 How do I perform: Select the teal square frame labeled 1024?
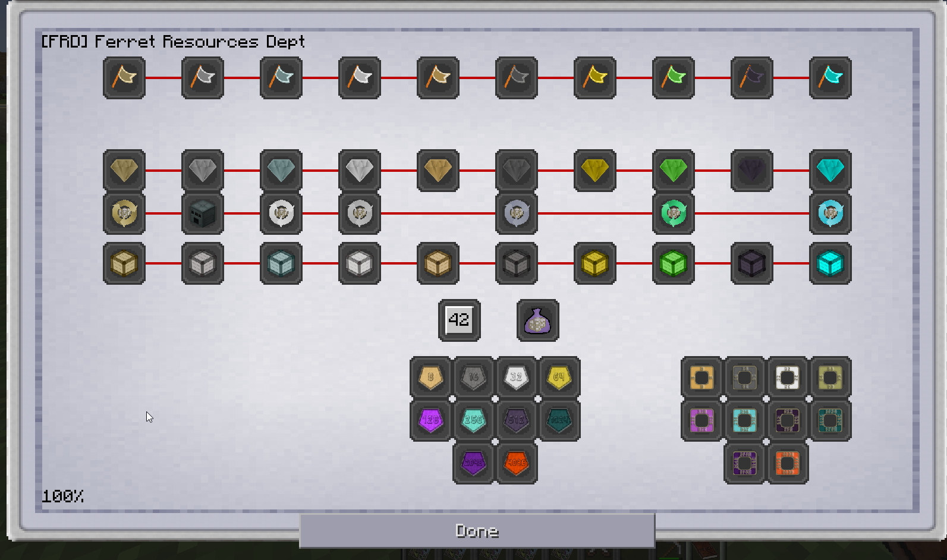point(830,420)
